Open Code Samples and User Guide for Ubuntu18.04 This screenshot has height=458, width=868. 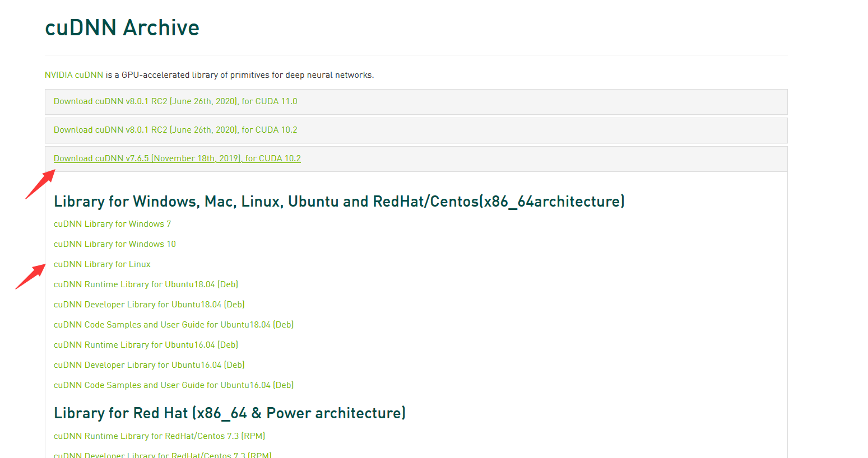point(174,325)
